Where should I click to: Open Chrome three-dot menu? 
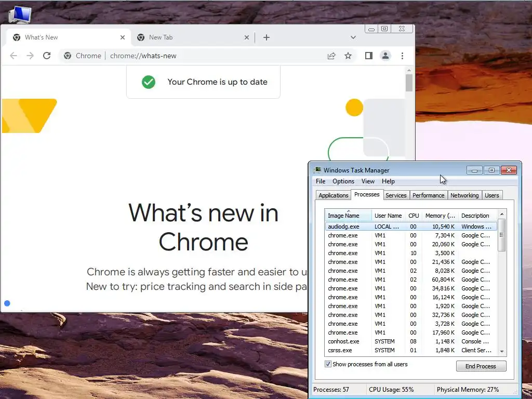(x=403, y=56)
